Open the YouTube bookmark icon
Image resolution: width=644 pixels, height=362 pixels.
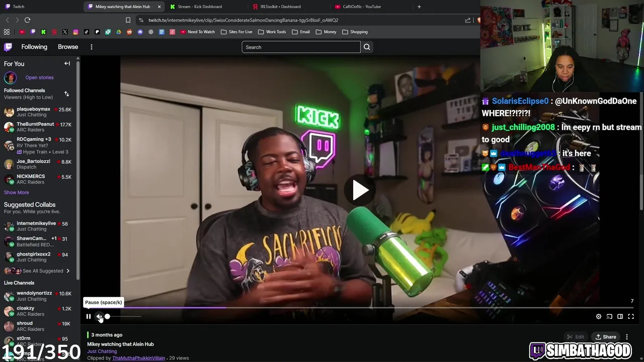[x=22, y=32]
